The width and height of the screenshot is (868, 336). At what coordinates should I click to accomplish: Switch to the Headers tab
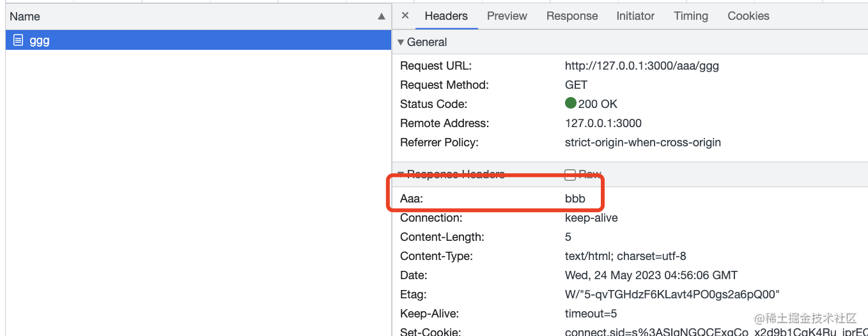(x=446, y=16)
